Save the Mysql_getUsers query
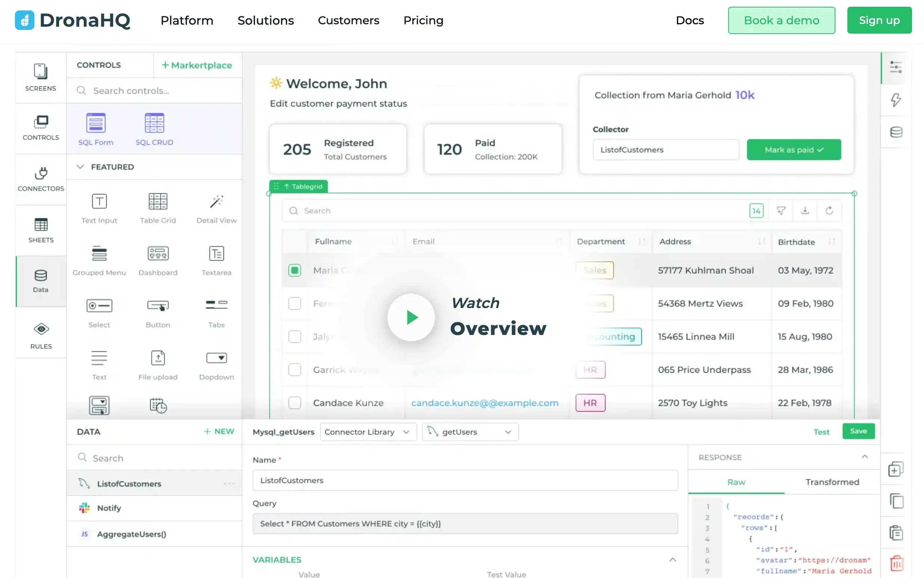This screenshot has width=924, height=578. point(858,431)
